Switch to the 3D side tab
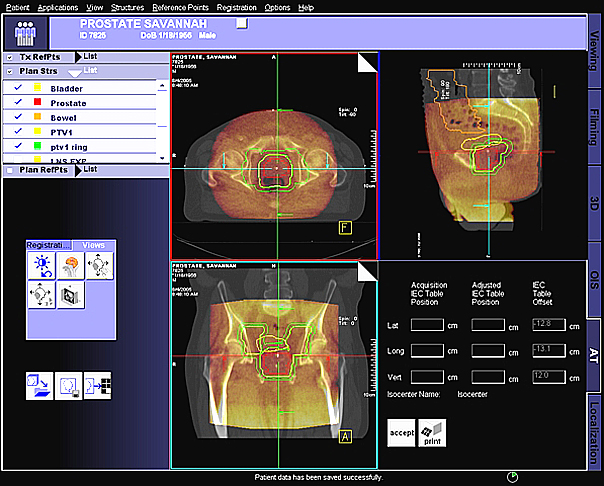Viewport: 604px width, 486px height. (x=594, y=203)
